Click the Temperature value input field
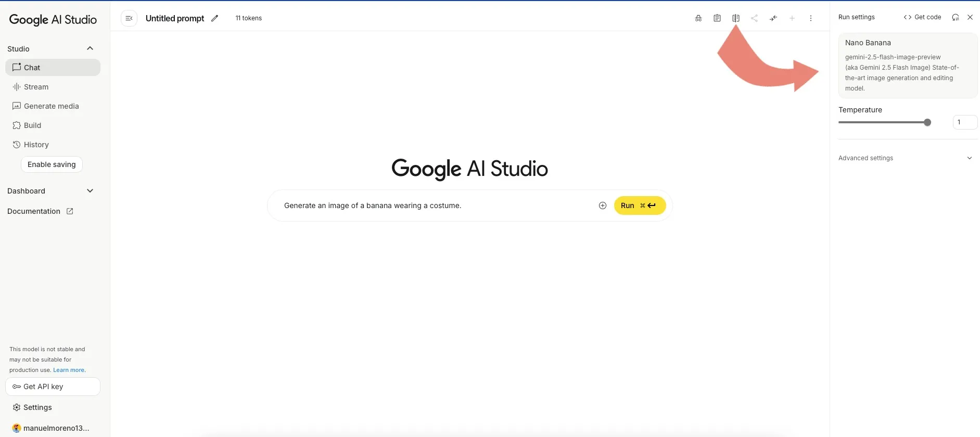 coord(965,122)
